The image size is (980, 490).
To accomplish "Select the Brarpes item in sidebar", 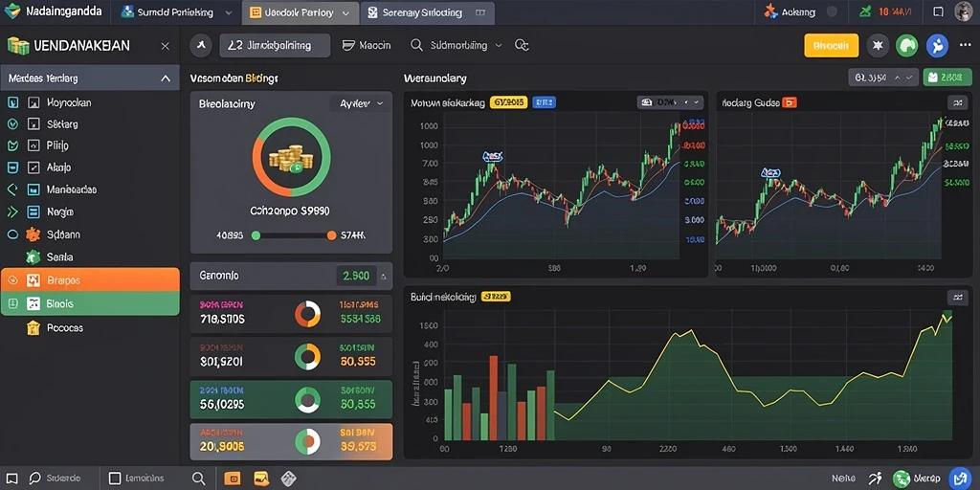I will [x=90, y=280].
